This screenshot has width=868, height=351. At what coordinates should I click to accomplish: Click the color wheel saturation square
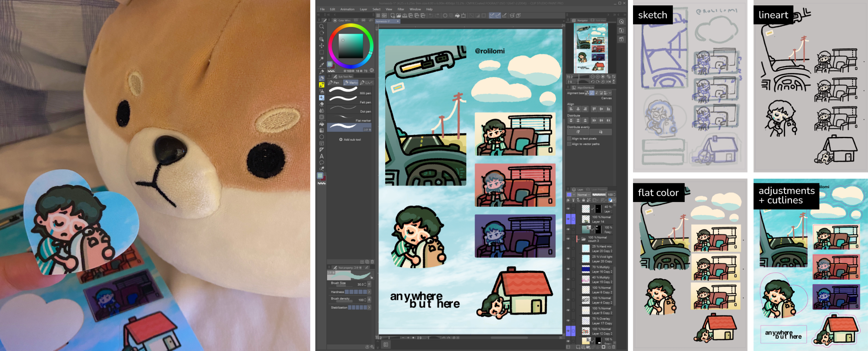(x=351, y=46)
